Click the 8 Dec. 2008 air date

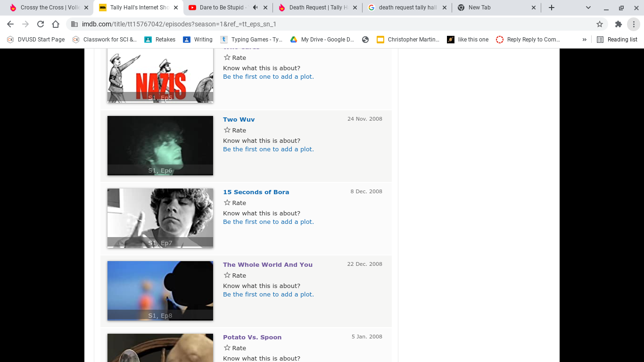coord(366,191)
